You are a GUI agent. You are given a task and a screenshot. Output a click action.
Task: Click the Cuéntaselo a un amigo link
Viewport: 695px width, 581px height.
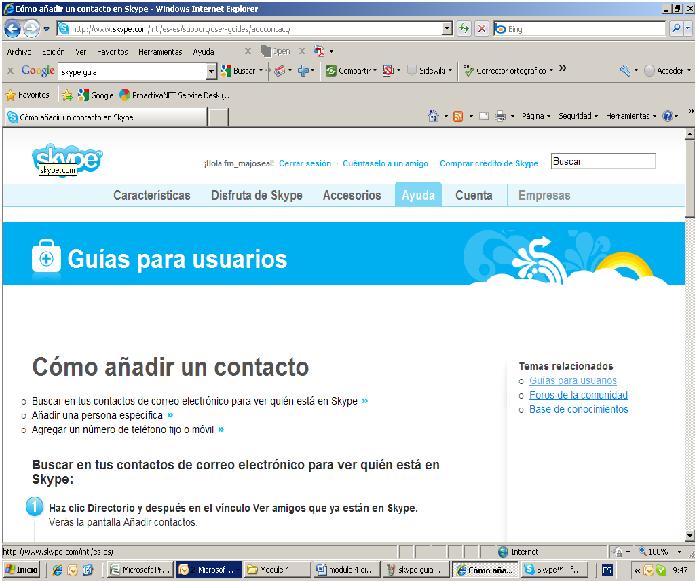tap(385, 164)
